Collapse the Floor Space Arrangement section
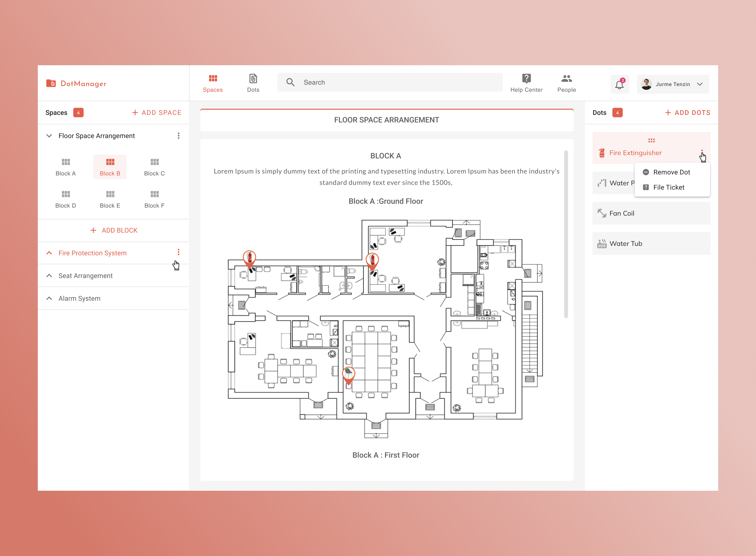 [49, 136]
